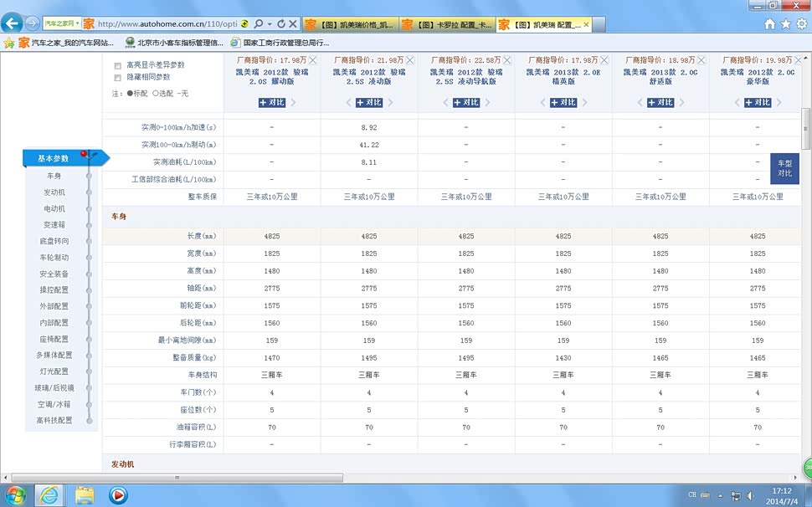The width and height of the screenshot is (812, 507).
Task: Click the compatibility view icon in address bar
Action: pos(244,23)
